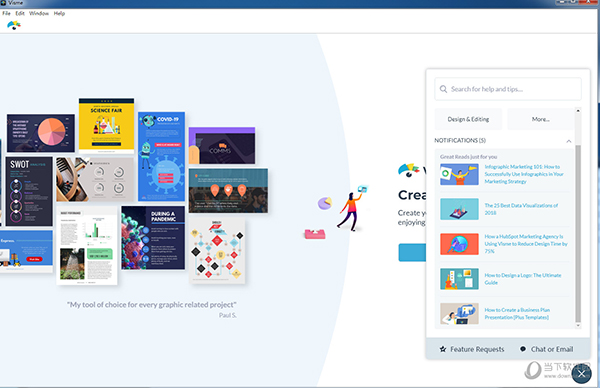The width and height of the screenshot is (600, 388).
Task: Select the Design & Editing help category
Action: point(468,119)
